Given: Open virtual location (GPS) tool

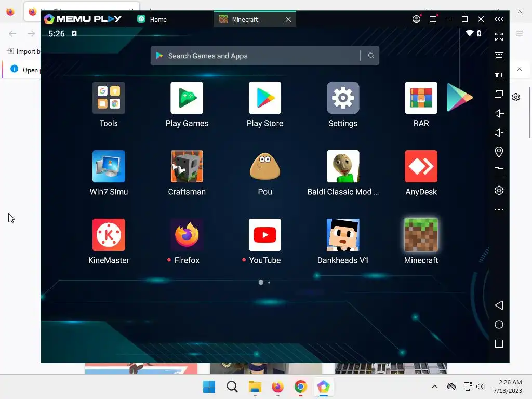Looking at the screenshot, I should pyautogui.click(x=499, y=152).
